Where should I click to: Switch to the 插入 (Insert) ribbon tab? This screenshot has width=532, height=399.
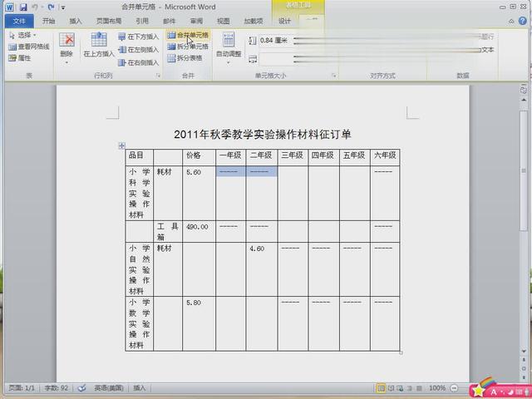coord(76,21)
